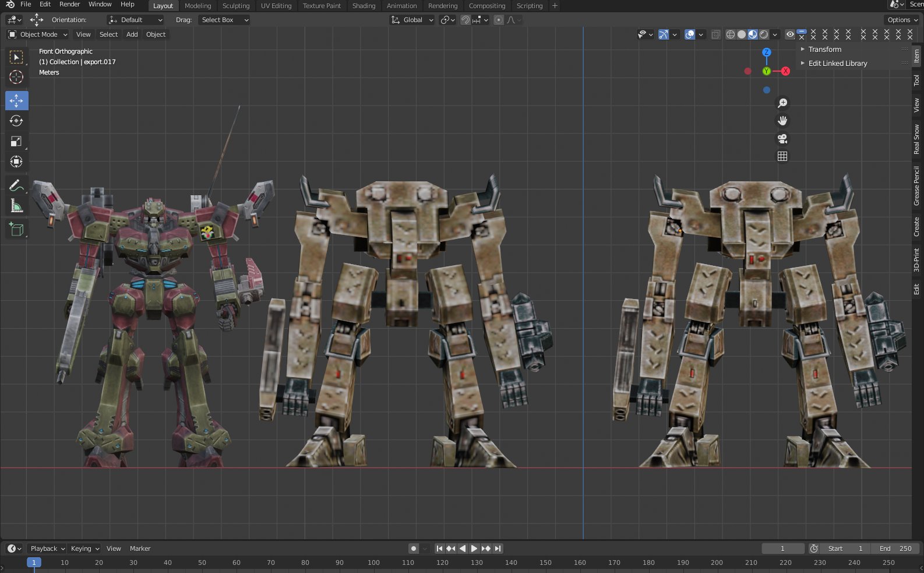The height and width of the screenshot is (573, 924).
Task: Select the Scale tool
Action: click(16, 141)
